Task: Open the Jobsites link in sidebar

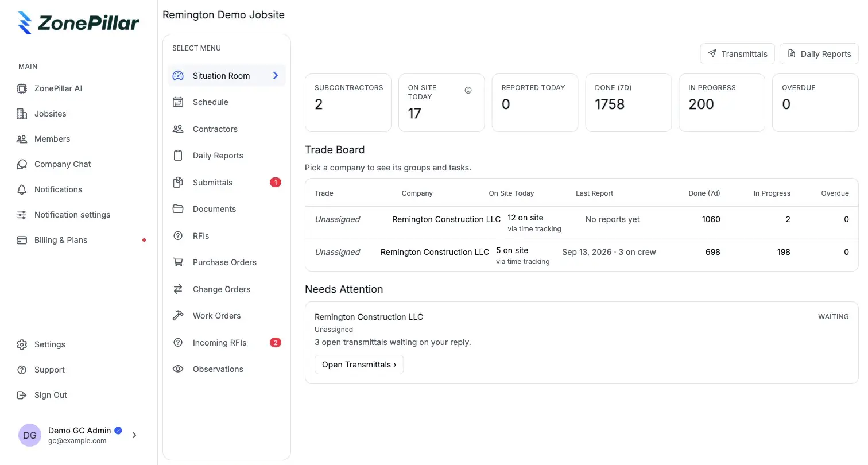Action: 50,114
